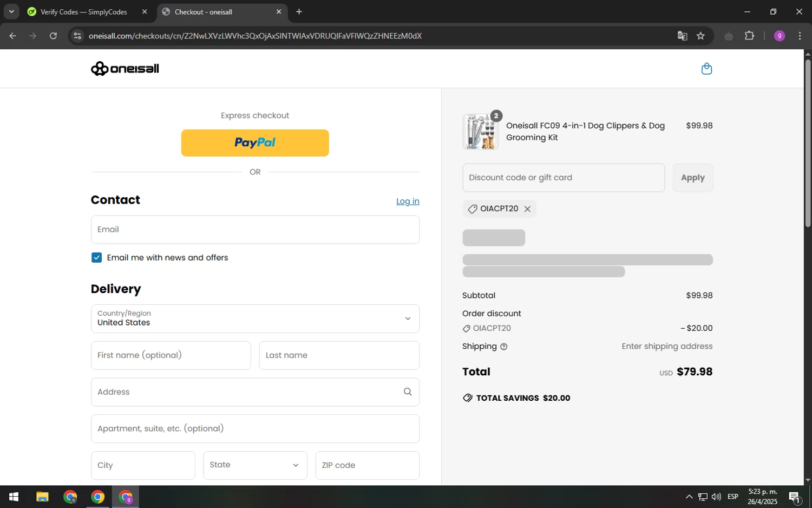Click the page vertical scrollbar
812x508 pixels.
coord(808,143)
